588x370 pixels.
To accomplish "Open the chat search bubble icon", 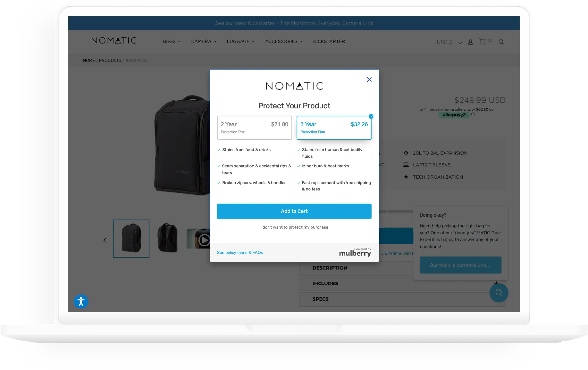I will coord(499,292).
